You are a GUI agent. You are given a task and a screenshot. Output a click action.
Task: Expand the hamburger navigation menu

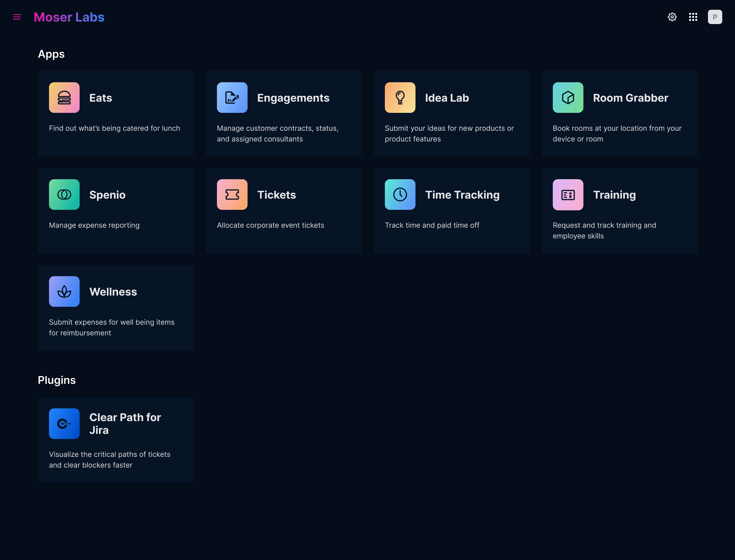[17, 17]
